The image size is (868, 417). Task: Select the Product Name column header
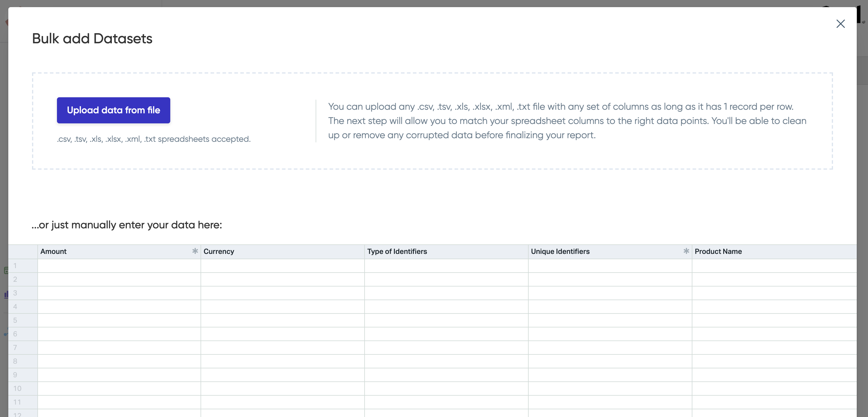(773, 251)
